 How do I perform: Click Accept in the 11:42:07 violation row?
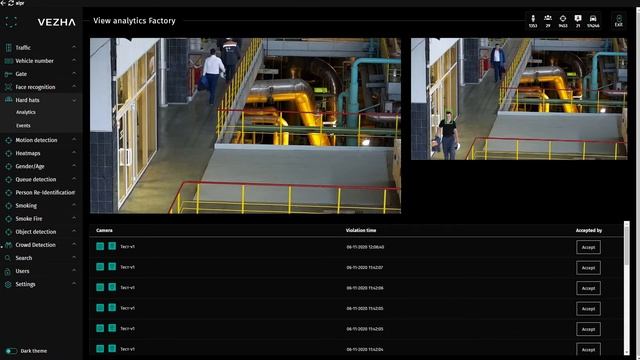pyautogui.click(x=588, y=268)
